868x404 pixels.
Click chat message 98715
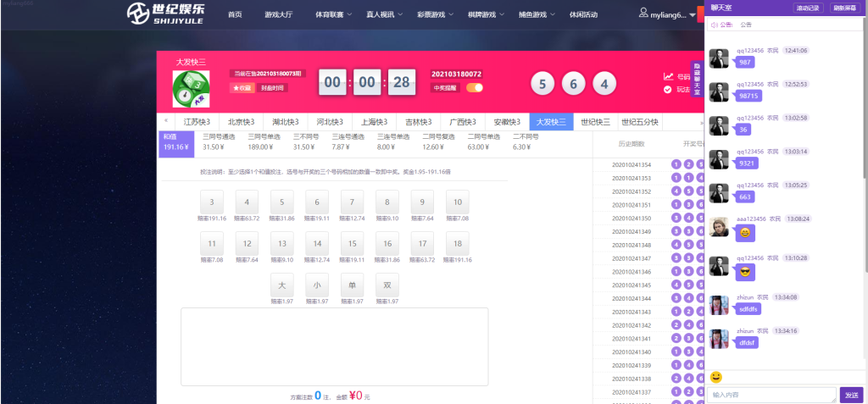tap(748, 97)
